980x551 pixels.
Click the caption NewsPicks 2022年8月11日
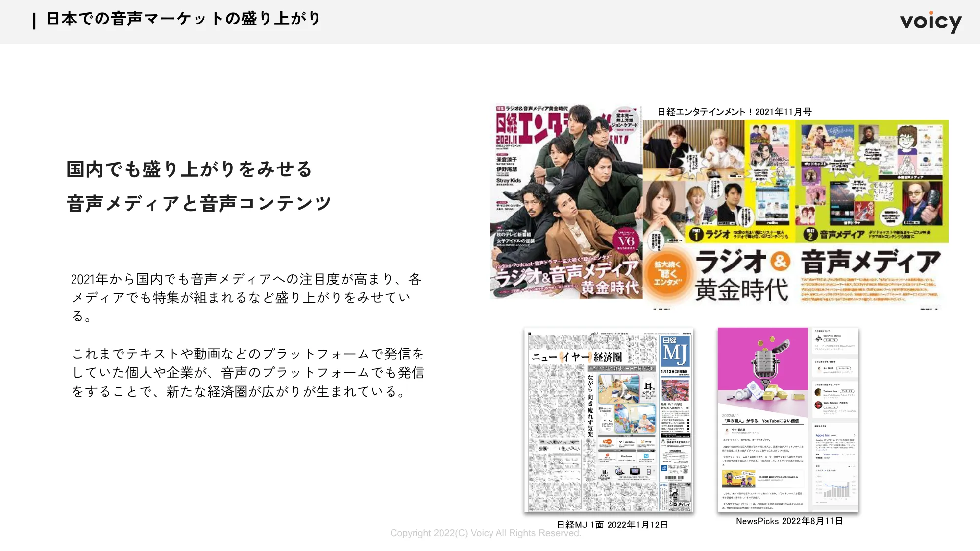click(789, 521)
